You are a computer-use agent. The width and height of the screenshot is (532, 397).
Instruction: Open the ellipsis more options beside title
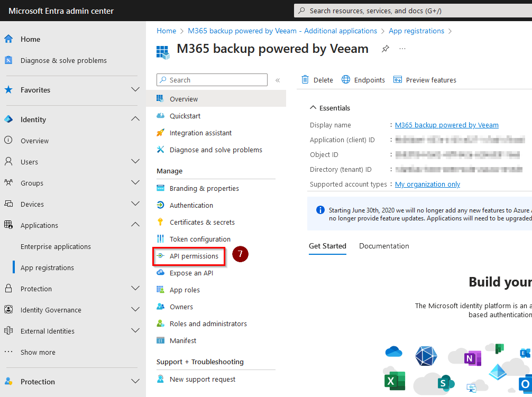pos(402,49)
